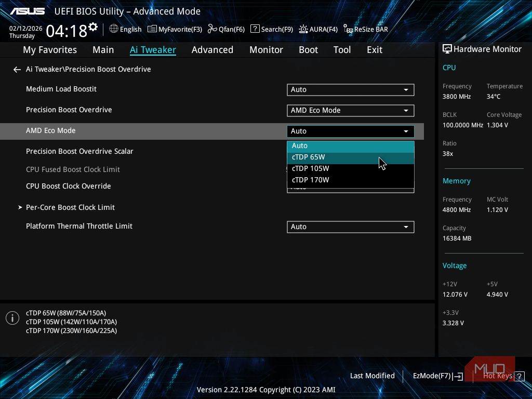Open the Monitor tab
The height and width of the screenshot is (399, 532).
pyautogui.click(x=267, y=50)
